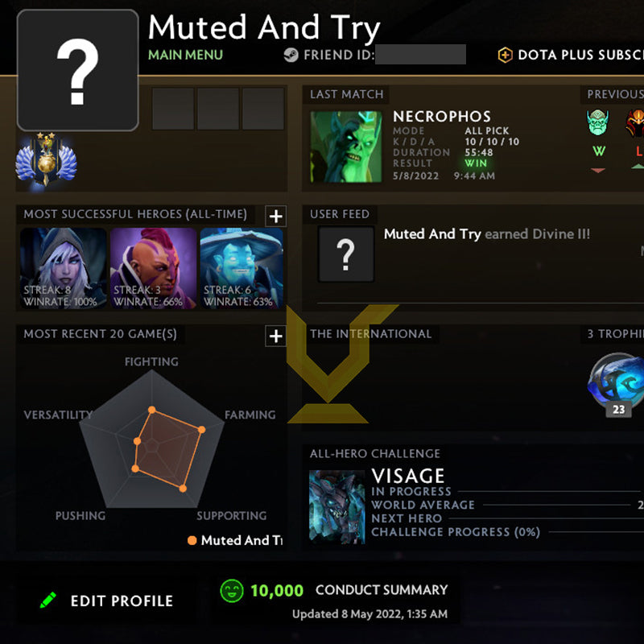Open the Anti-Mage hero portrait
The image size is (644, 644).
tap(153, 268)
